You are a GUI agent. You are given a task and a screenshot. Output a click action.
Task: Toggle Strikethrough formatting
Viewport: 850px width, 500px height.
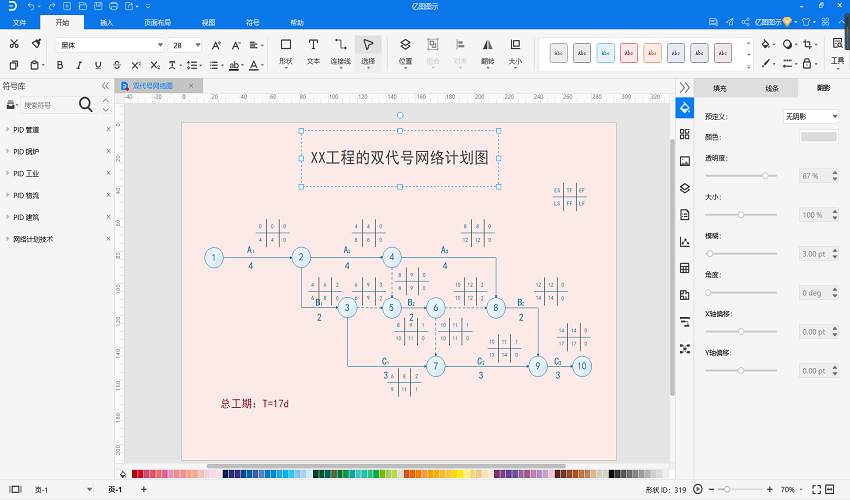click(117, 65)
